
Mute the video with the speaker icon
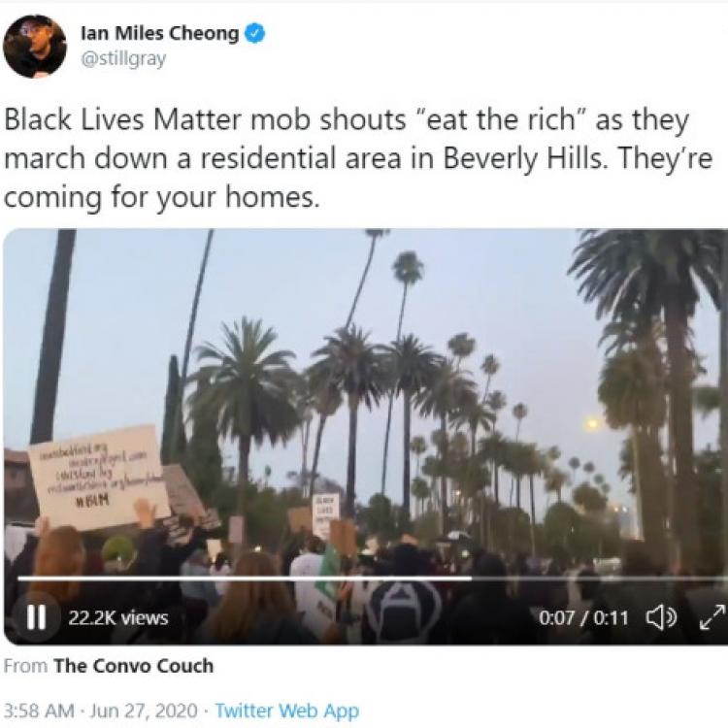point(661,617)
